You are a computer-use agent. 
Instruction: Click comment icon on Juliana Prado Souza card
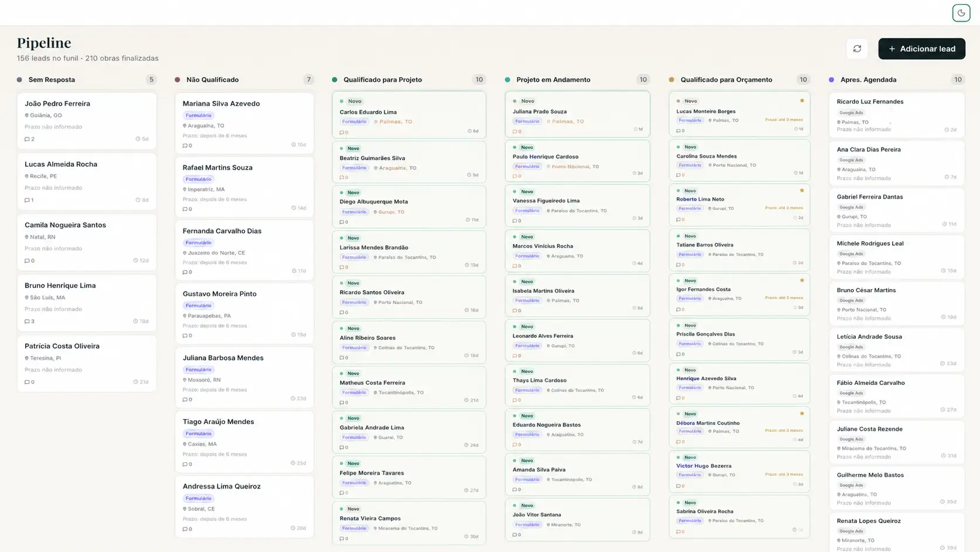(x=515, y=131)
